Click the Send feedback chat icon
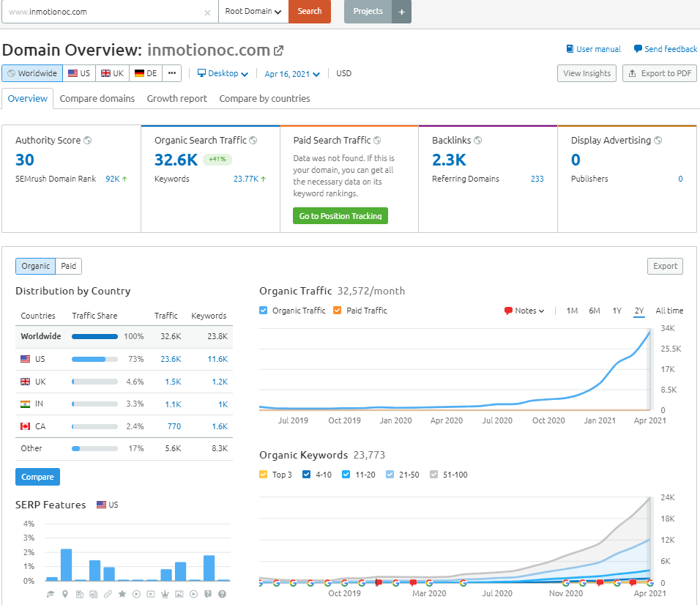This screenshot has width=700, height=605. 638,49
